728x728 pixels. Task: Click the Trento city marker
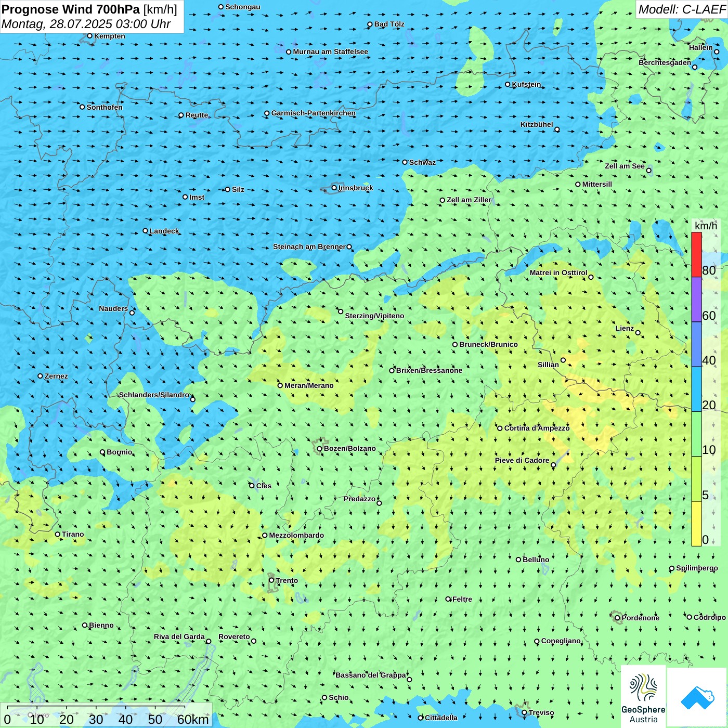pyautogui.click(x=271, y=580)
